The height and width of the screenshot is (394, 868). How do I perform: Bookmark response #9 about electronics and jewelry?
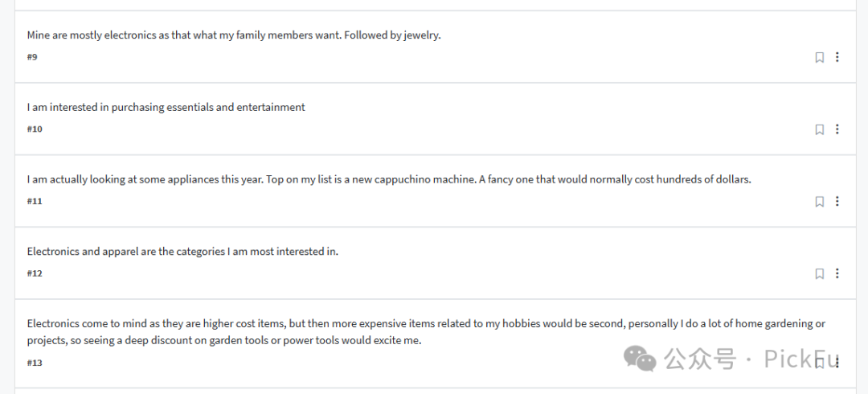tap(819, 57)
